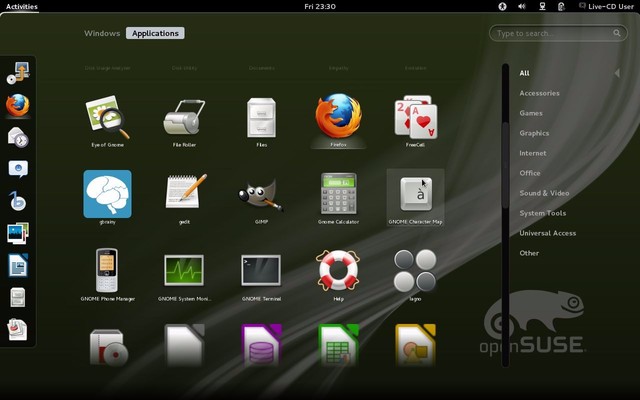The image size is (640, 400).
Task: Click the stacked papers icon at dash bottom
Action: pyautogui.click(x=18, y=329)
